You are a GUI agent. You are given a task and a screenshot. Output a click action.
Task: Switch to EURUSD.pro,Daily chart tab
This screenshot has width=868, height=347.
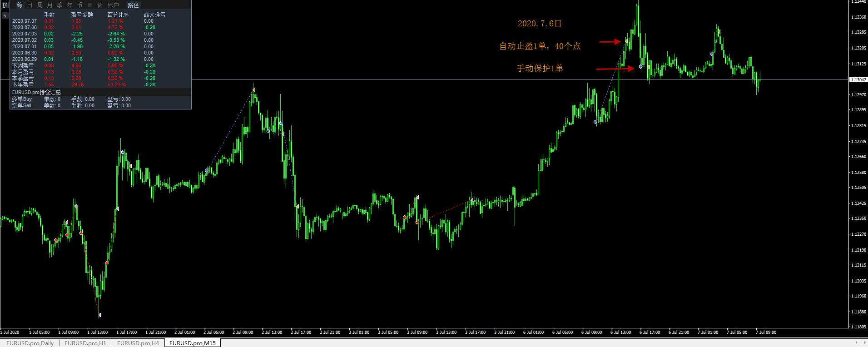click(30, 343)
